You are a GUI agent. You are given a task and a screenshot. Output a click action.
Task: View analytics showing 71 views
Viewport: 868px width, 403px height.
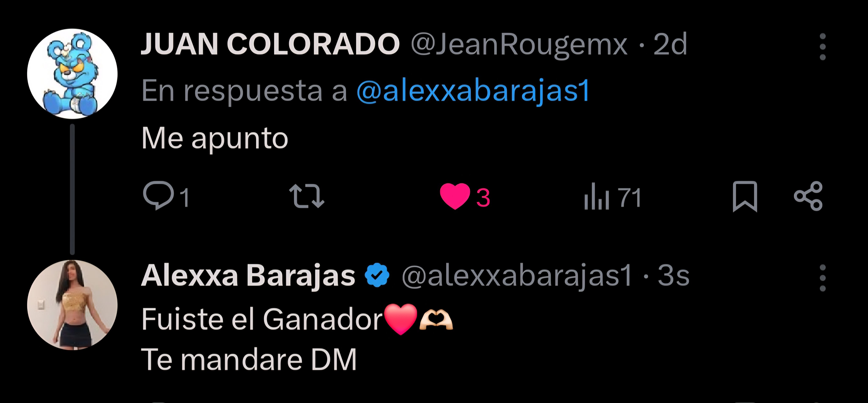[x=612, y=197]
